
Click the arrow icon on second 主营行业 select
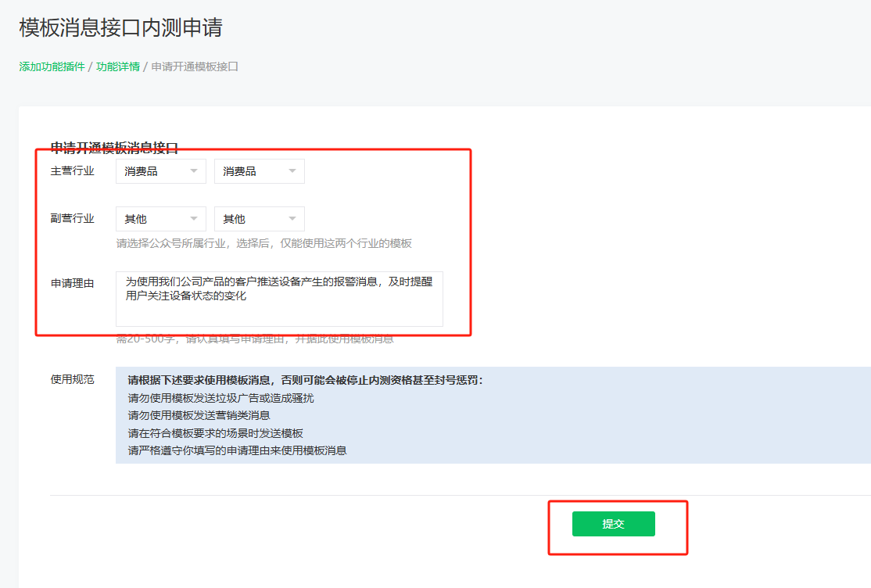click(x=292, y=171)
